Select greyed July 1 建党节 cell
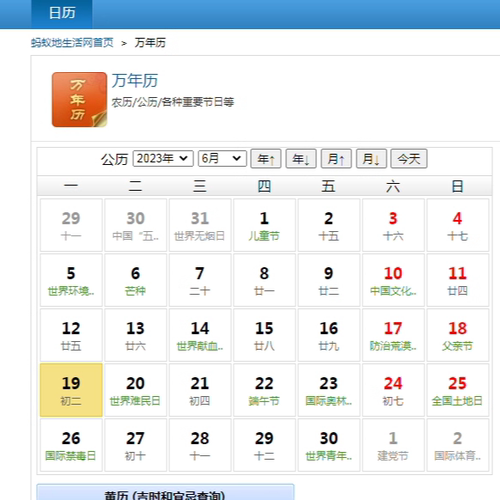This screenshot has height=500, width=500. pyautogui.click(x=393, y=445)
